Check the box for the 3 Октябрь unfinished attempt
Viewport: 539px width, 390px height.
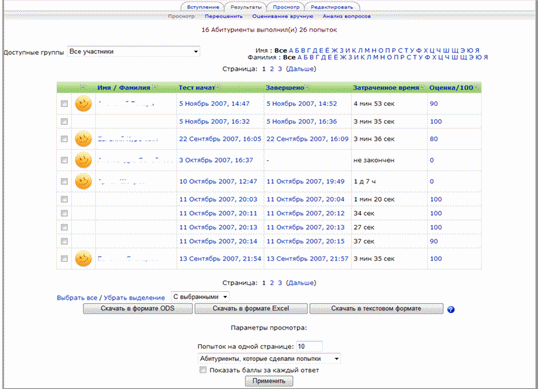tap(64, 160)
